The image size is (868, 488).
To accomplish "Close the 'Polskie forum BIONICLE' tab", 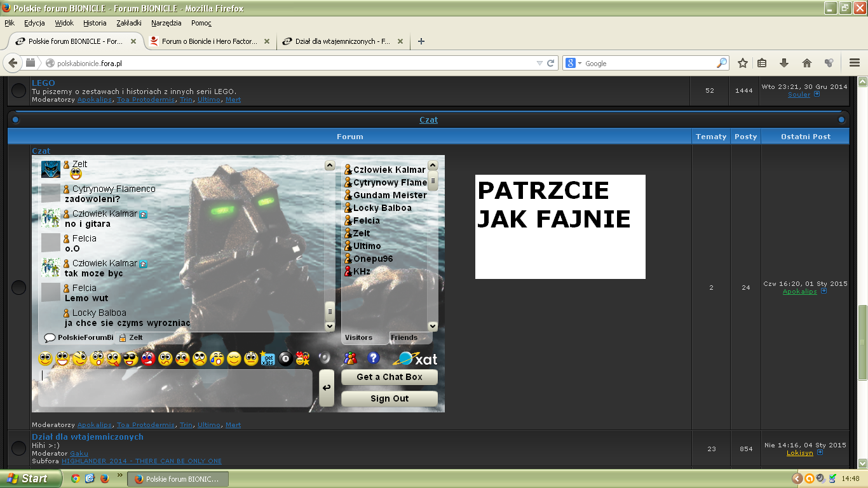I will tap(133, 41).
